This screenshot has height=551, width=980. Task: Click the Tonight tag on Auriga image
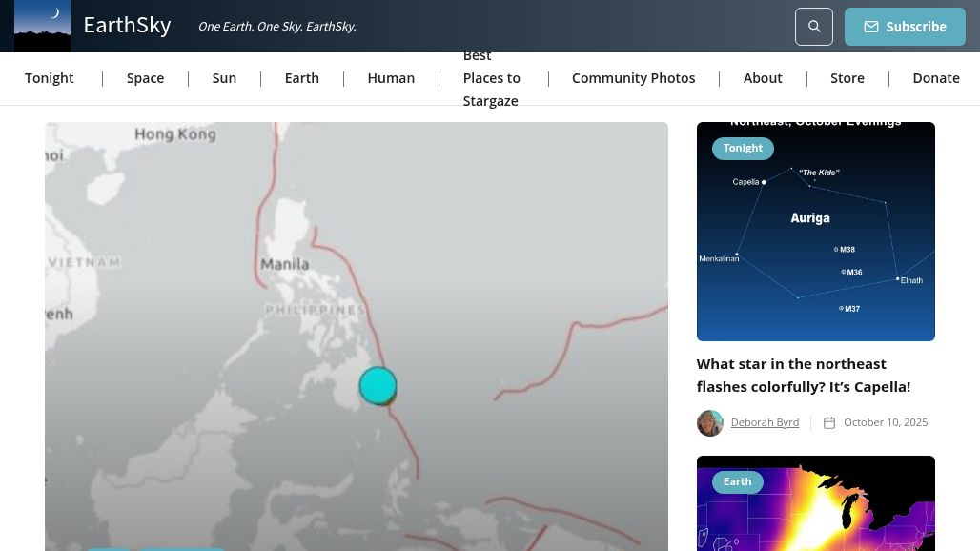pyautogui.click(x=743, y=148)
